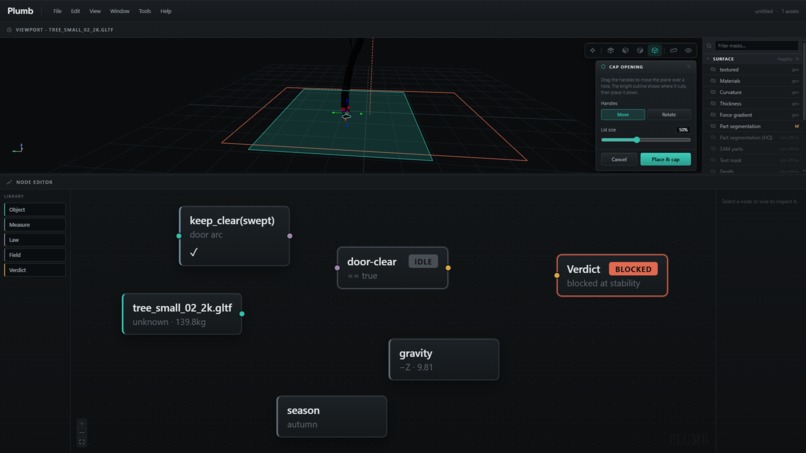Click the checkmark in keep_clear node
Viewport: 806px width, 453px height.
click(x=194, y=252)
